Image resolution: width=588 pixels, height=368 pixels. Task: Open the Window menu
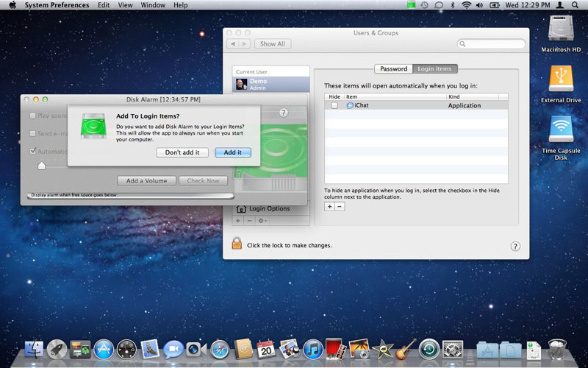[x=153, y=5]
